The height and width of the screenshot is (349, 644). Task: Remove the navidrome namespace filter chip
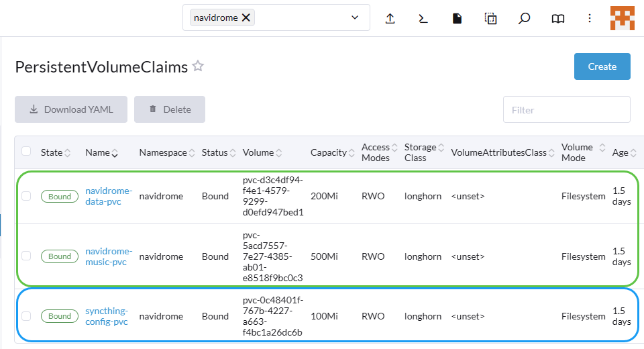pyautogui.click(x=246, y=17)
